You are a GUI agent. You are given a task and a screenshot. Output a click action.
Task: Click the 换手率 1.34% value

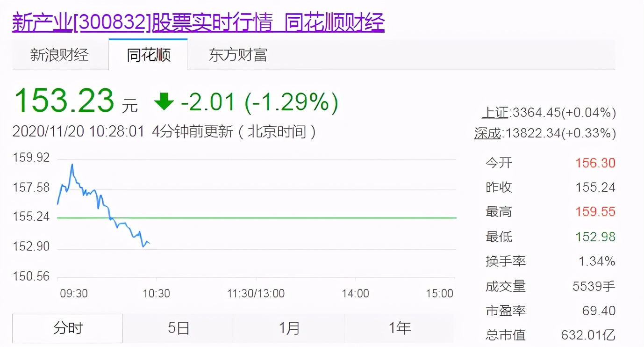pos(596,261)
